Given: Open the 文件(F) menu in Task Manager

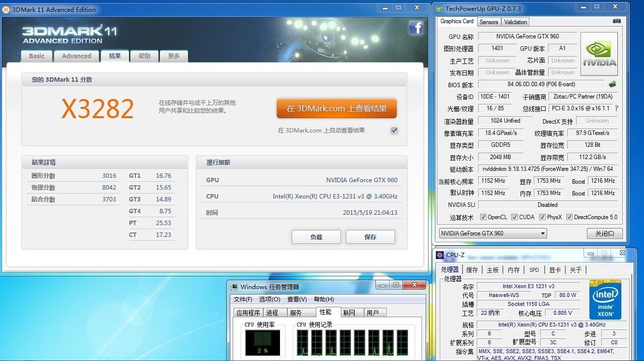Looking at the screenshot, I should point(243,299).
